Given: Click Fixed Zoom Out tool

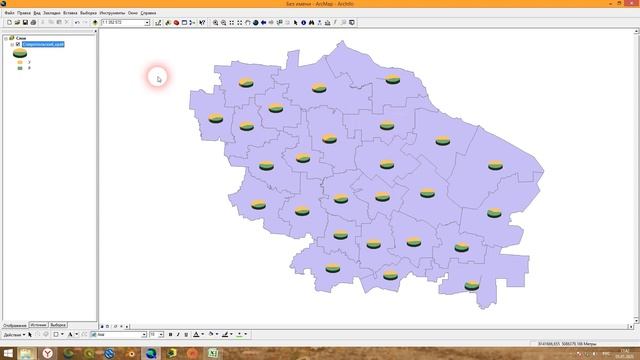Looking at the screenshot, I should [x=240, y=23].
